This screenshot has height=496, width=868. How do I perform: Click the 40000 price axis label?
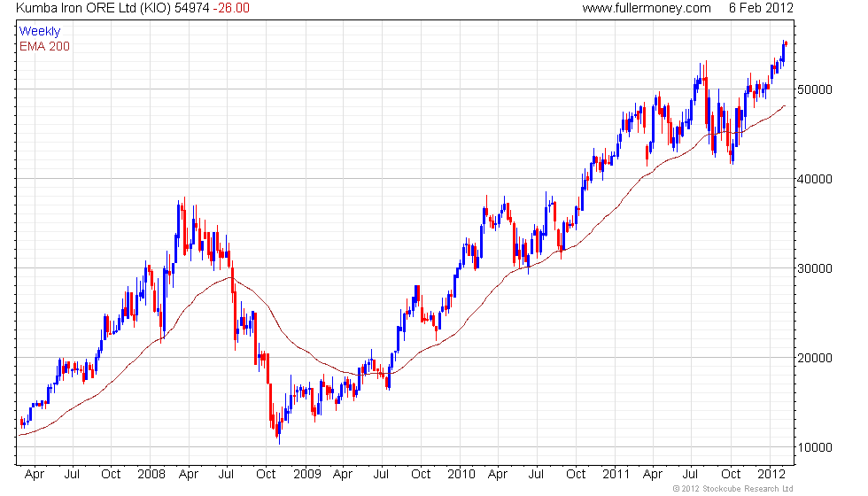click(x=814, y=179)
